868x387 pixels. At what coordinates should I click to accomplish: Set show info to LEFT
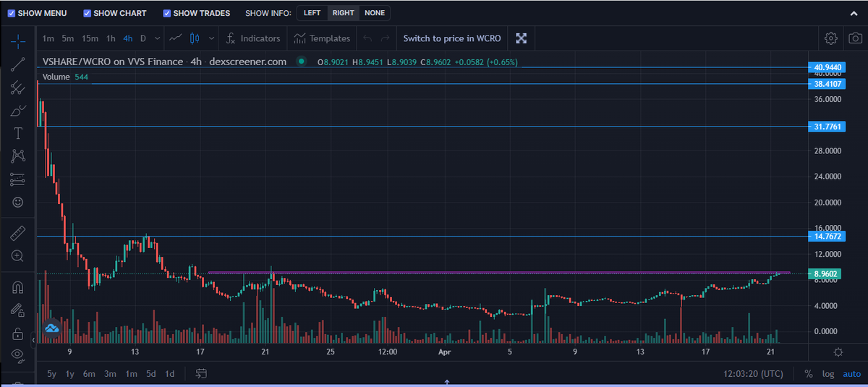coord(312,13)
